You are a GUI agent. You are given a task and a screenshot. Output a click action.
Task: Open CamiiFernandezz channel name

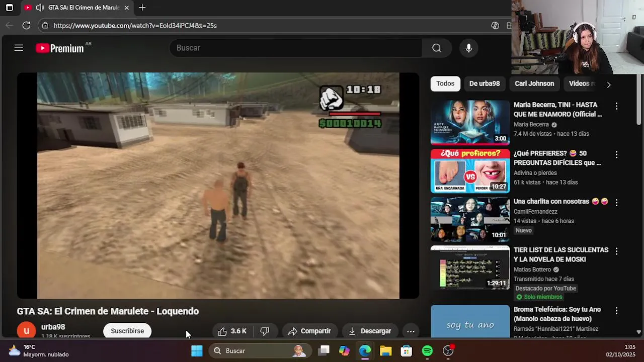pos(535,212)
